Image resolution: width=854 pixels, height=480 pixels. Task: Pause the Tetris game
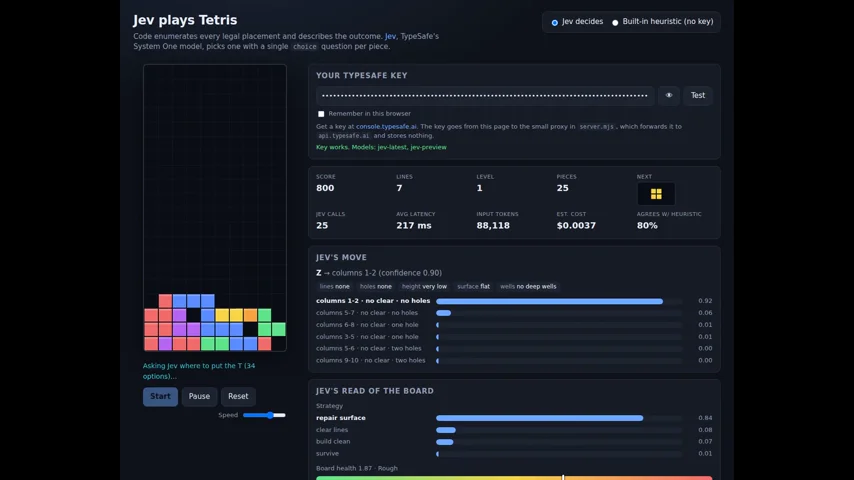[199, 396]
